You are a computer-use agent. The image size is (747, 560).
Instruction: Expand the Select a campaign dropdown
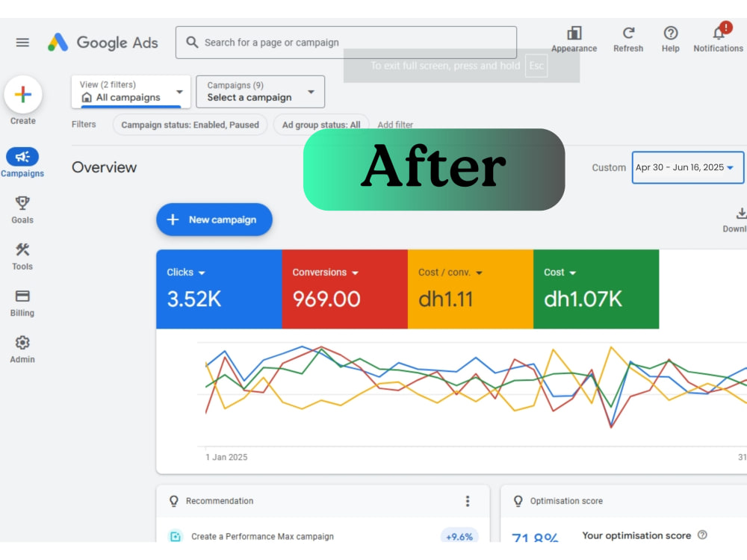260,91
